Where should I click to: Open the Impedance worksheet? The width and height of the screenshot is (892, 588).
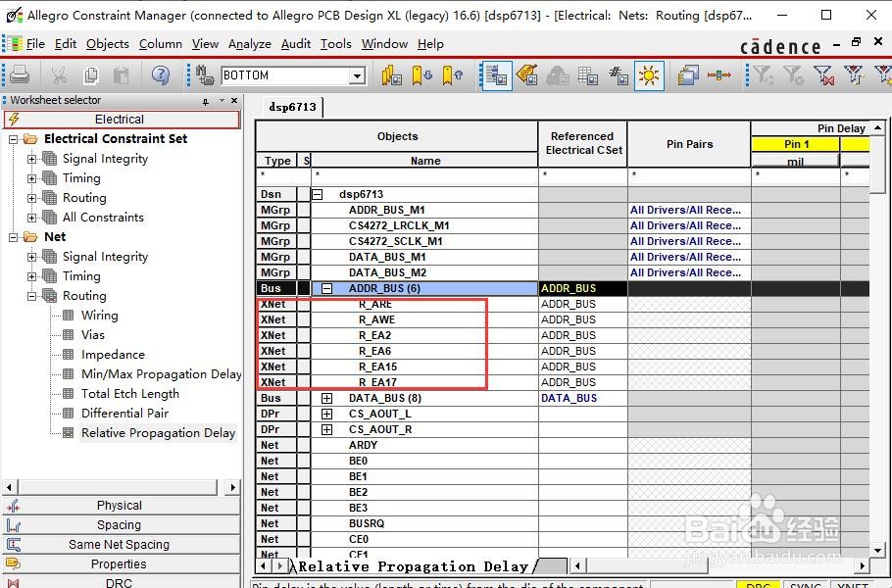112,355
